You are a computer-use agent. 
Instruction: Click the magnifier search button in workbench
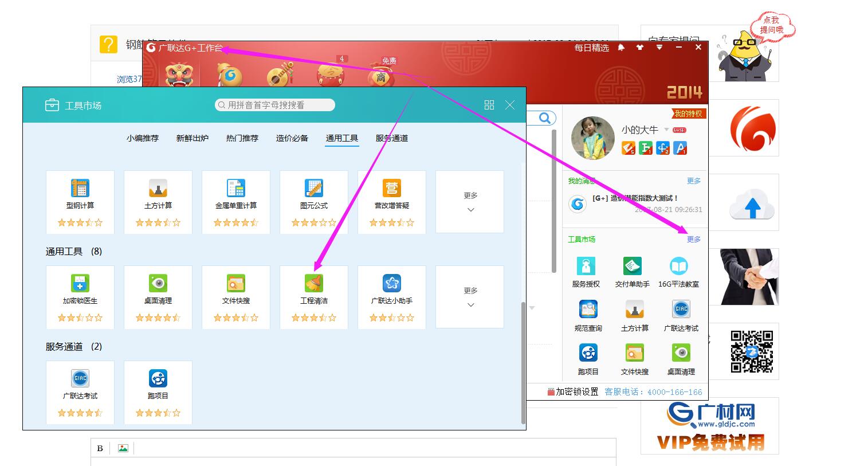tap(544, 118)
